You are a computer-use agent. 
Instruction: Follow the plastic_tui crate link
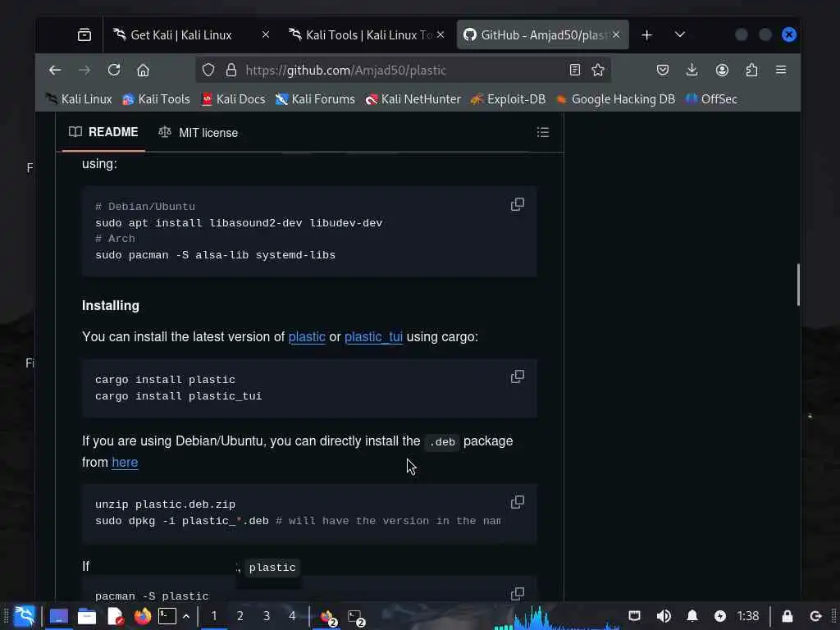pos(373,337)
